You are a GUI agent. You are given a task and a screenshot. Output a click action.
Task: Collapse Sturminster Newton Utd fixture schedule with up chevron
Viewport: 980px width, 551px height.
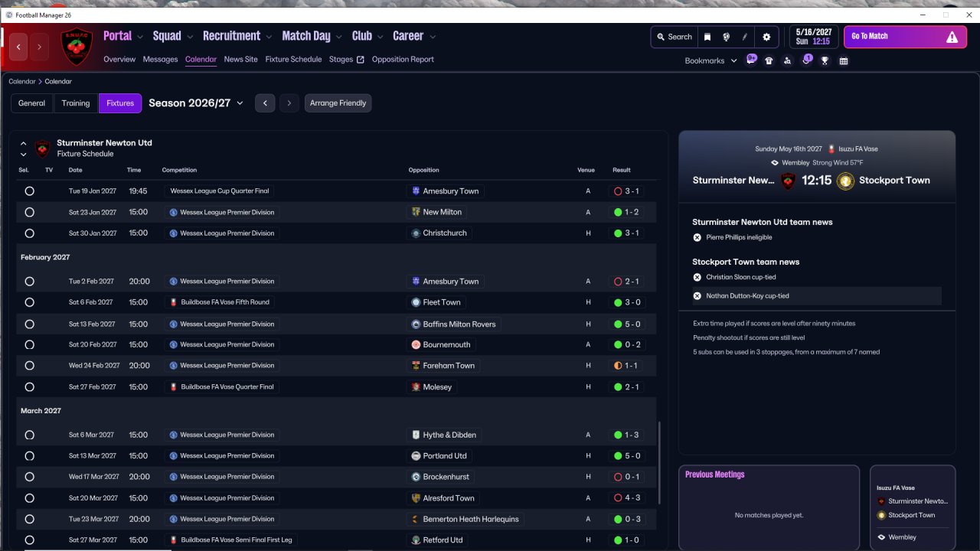[x=24, y=143]
